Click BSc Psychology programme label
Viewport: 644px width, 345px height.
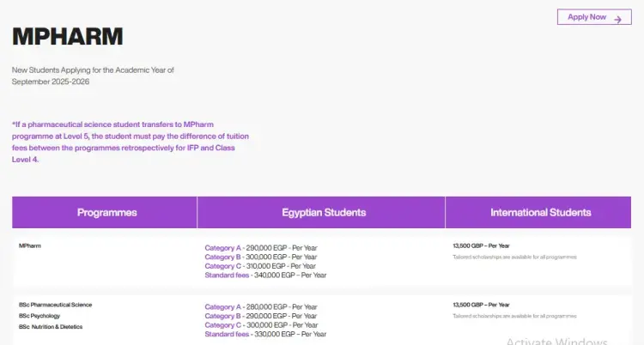click(38, 316)
